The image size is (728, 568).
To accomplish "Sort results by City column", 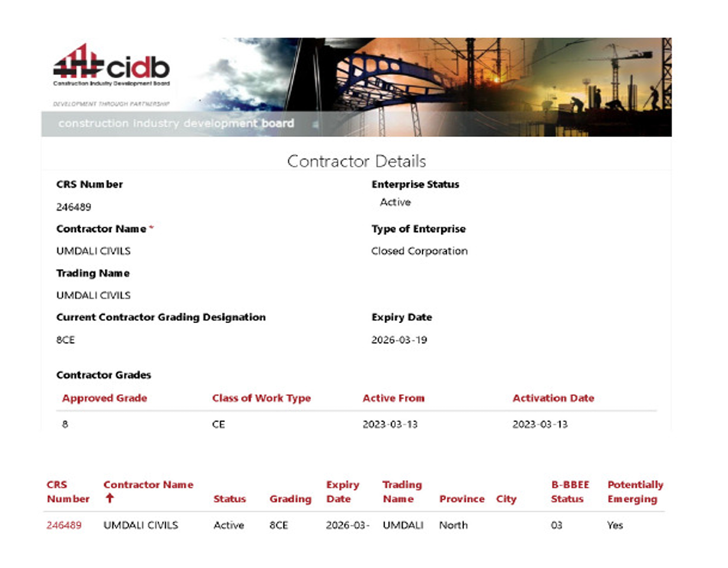I will coord(506,499).
